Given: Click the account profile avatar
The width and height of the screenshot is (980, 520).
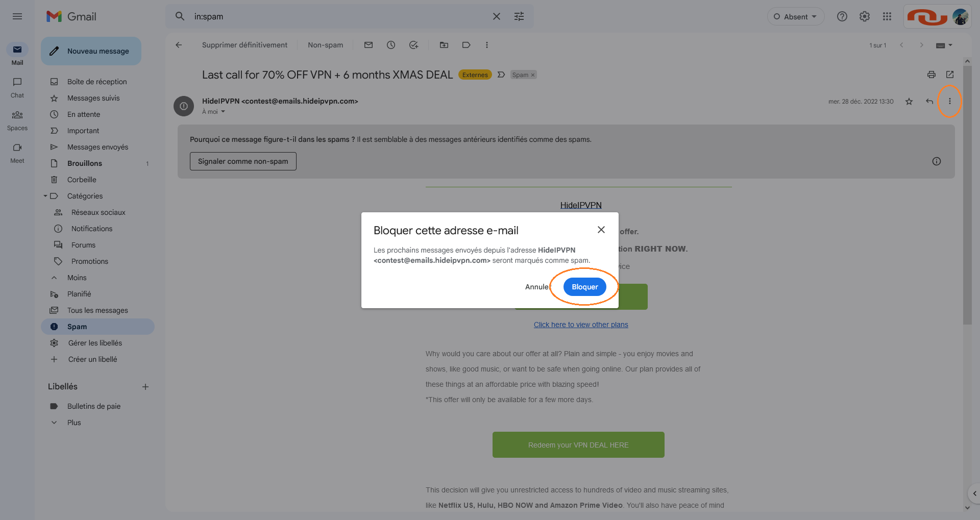Looking at the screenshot, I should coord(960,16).
